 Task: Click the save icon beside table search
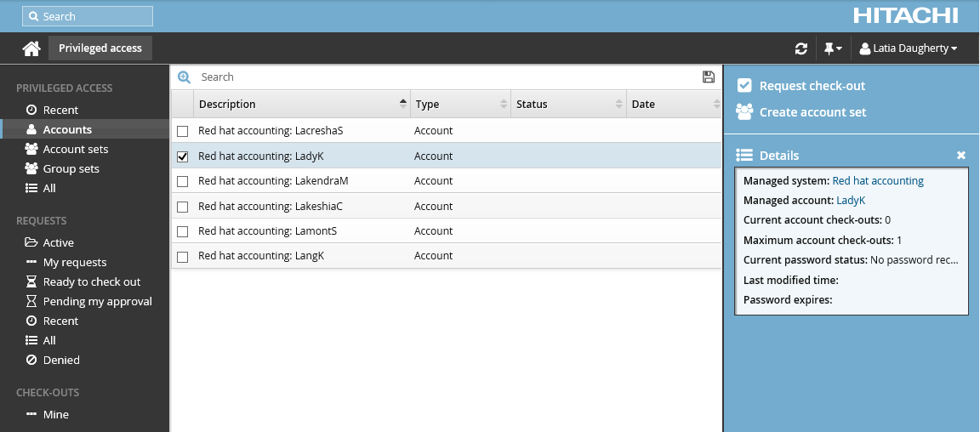click(708, 77)
